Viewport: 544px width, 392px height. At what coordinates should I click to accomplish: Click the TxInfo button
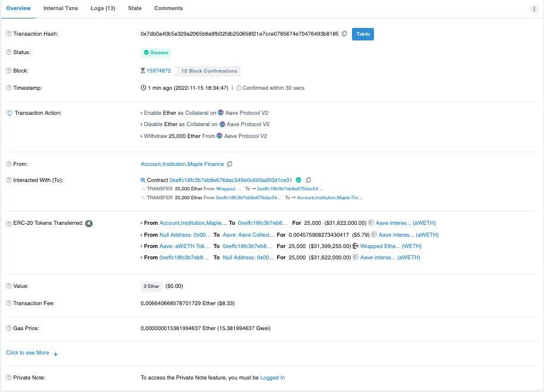tap(363, 34)
